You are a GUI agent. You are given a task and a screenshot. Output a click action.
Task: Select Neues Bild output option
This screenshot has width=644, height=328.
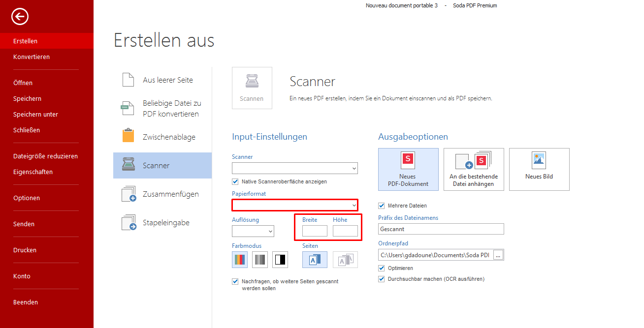(539, 169)
